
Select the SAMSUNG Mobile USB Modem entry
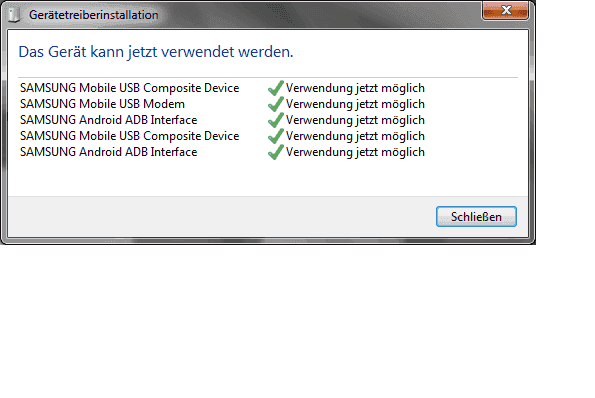click(102, 104)
